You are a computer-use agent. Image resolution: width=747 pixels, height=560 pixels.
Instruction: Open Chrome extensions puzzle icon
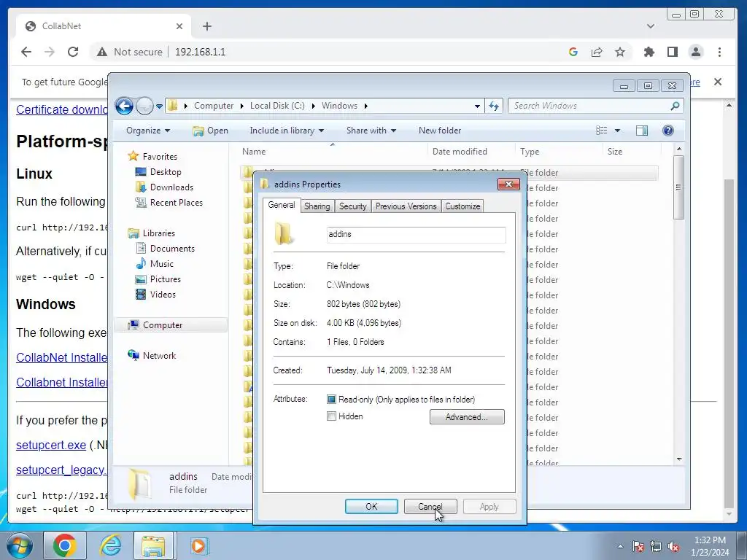point(649,52)
